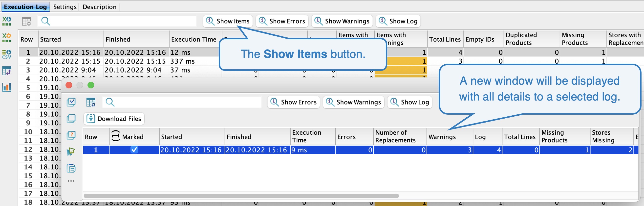Click popup row 1 Started cell 20.10.2022 15:16

(x=192, y=150)
